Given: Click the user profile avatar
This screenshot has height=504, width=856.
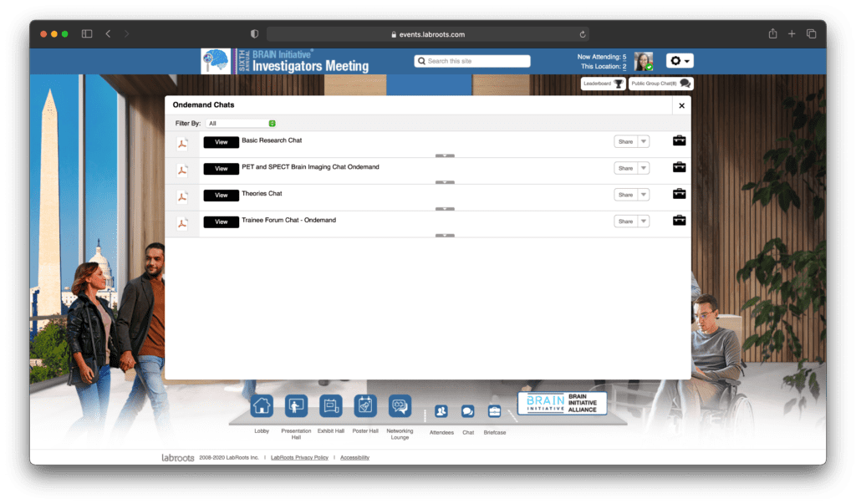Looking at the screenshot, I should (644, 61).
